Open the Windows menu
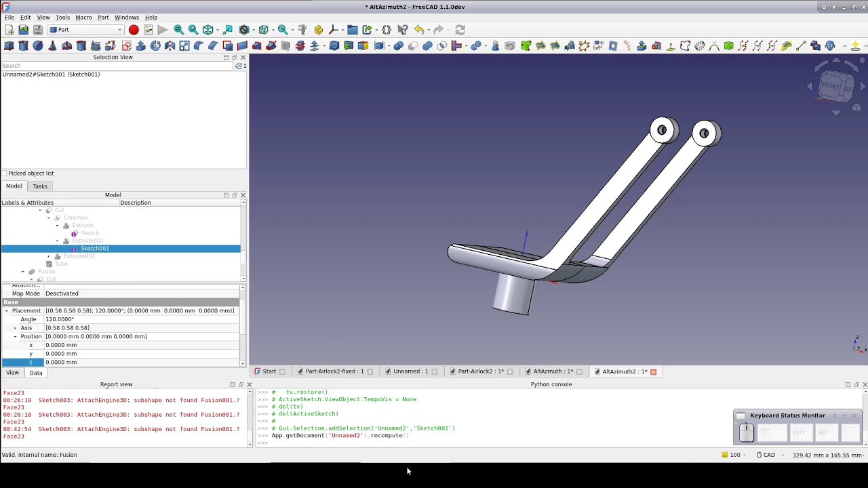The image size is (868, 488). point(126,18)
